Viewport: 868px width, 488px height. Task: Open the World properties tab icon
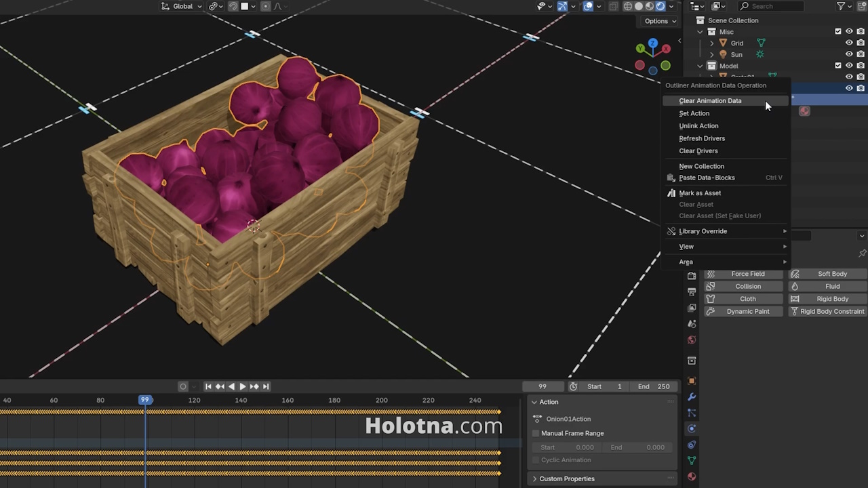pyautogui.click(x=692, y=340)
